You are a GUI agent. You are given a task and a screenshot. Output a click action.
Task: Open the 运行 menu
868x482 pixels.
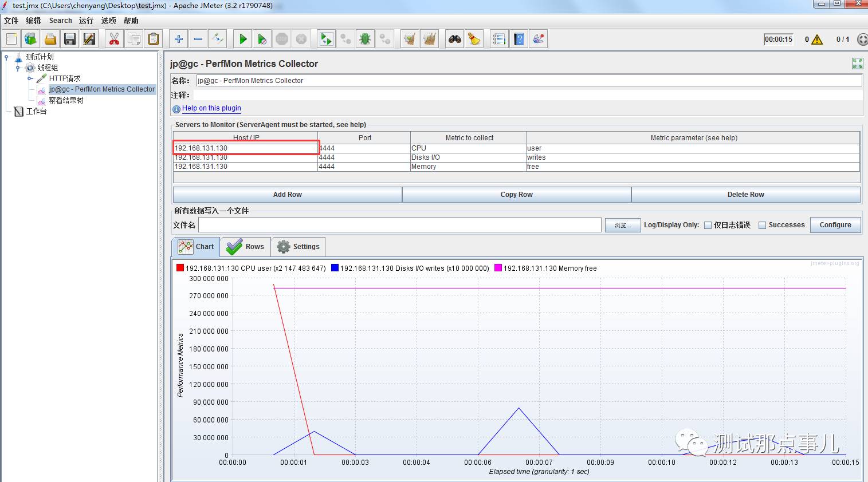pyautogui.click(x=87, y=21)
